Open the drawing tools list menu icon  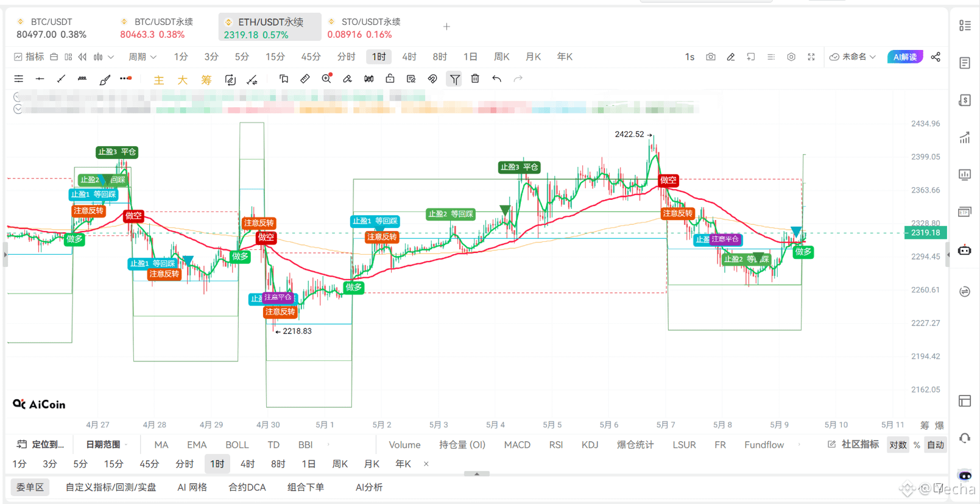point(19,79)
